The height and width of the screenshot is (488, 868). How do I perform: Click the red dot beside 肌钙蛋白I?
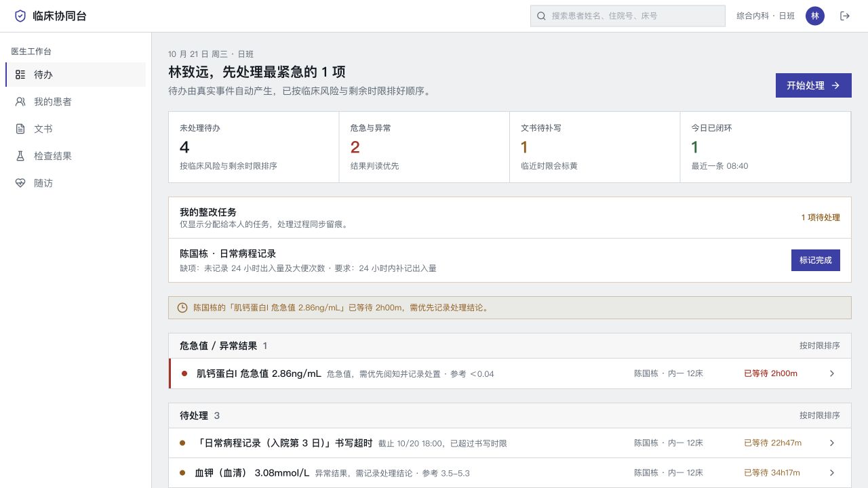[x=184, y=373]
